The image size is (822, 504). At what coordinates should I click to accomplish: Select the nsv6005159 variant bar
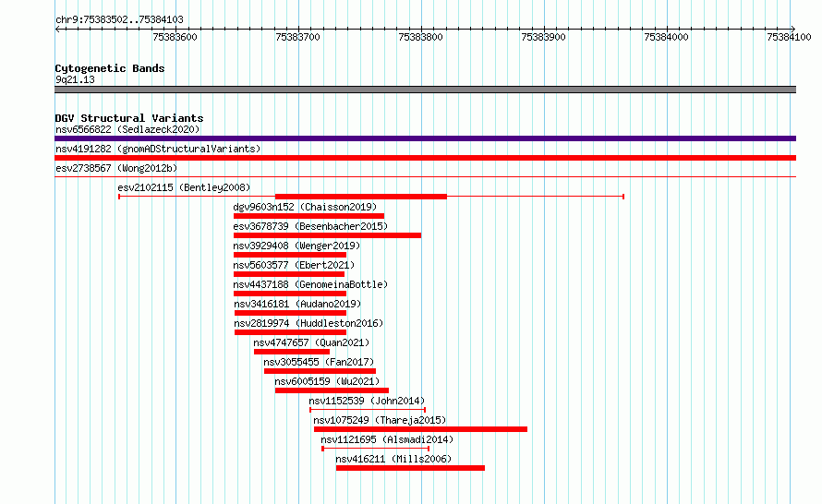(x=332, y=390)
